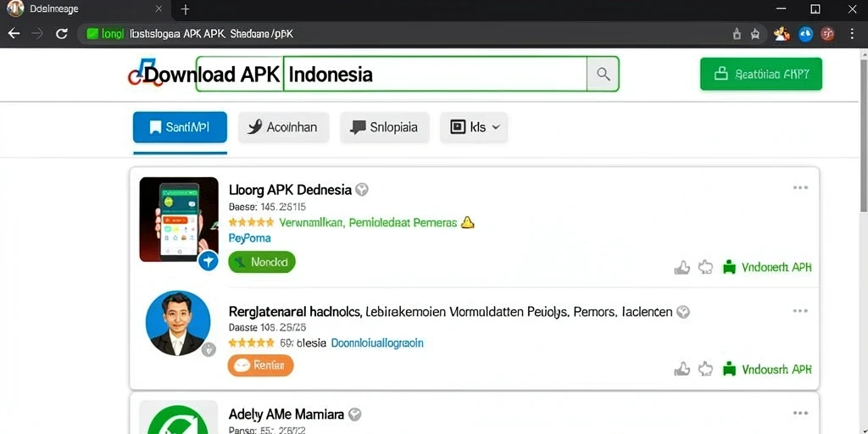Click the Vndonerh APK download link
The height and width of the screenshot is (434, 868).
click(767, 267)
